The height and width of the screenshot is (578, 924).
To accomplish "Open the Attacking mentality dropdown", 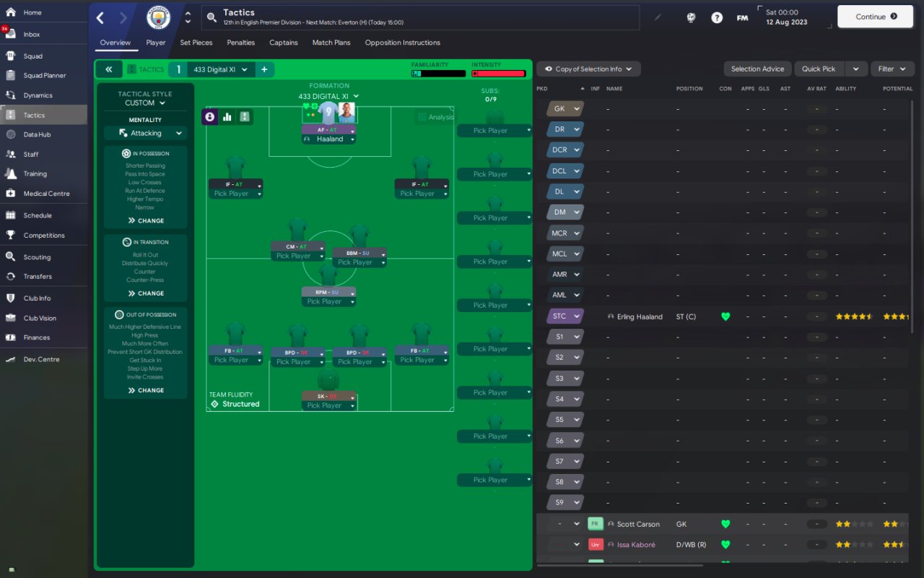I will click(x=145, y=133).
